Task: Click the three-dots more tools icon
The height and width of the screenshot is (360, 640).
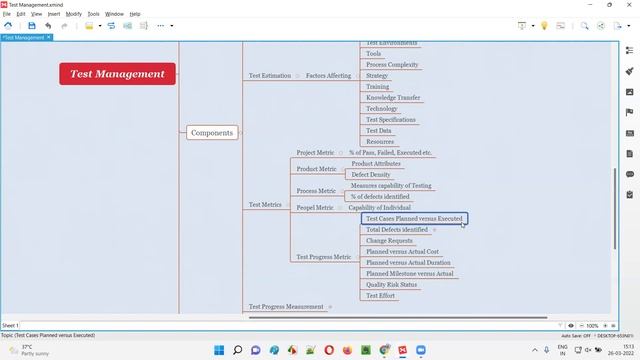Action: 160,26
